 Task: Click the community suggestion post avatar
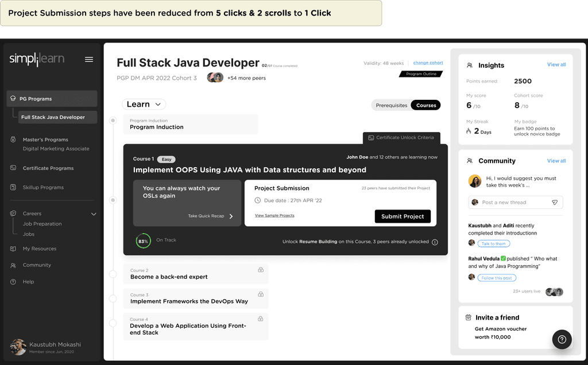point(475,181)
